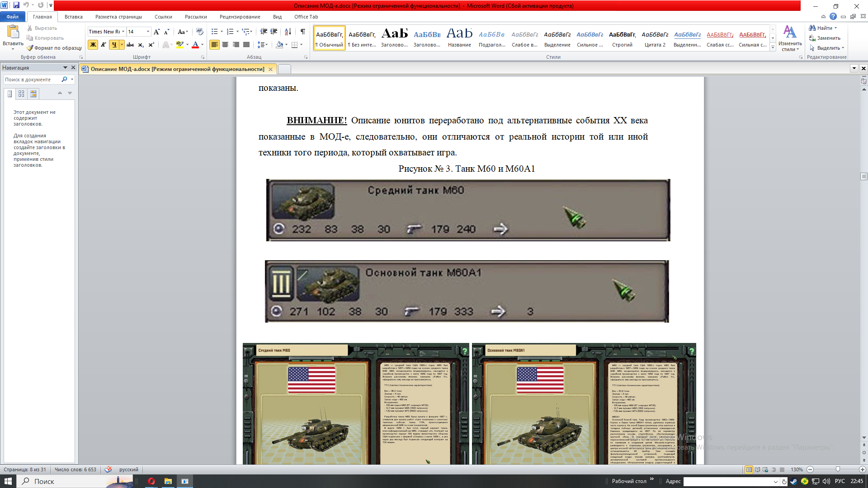Expand the numbering list dropdown arrow
868x488 pixels.
tap(237, 32)
